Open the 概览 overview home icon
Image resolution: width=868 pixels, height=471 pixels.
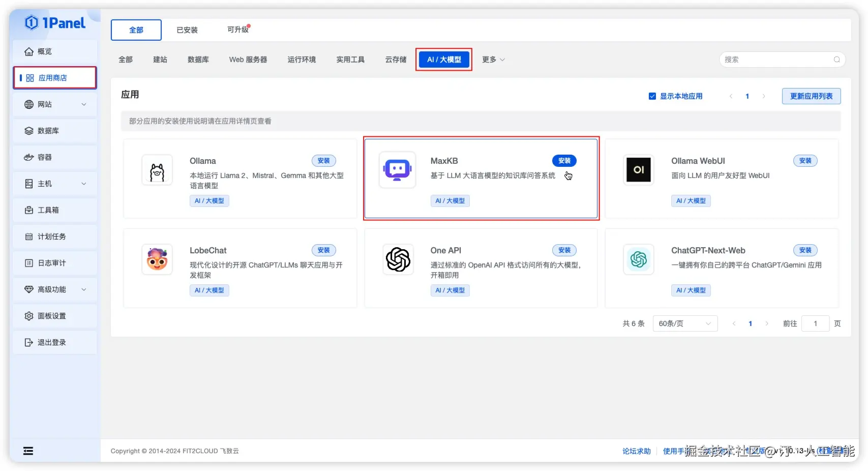coord(29,51)
